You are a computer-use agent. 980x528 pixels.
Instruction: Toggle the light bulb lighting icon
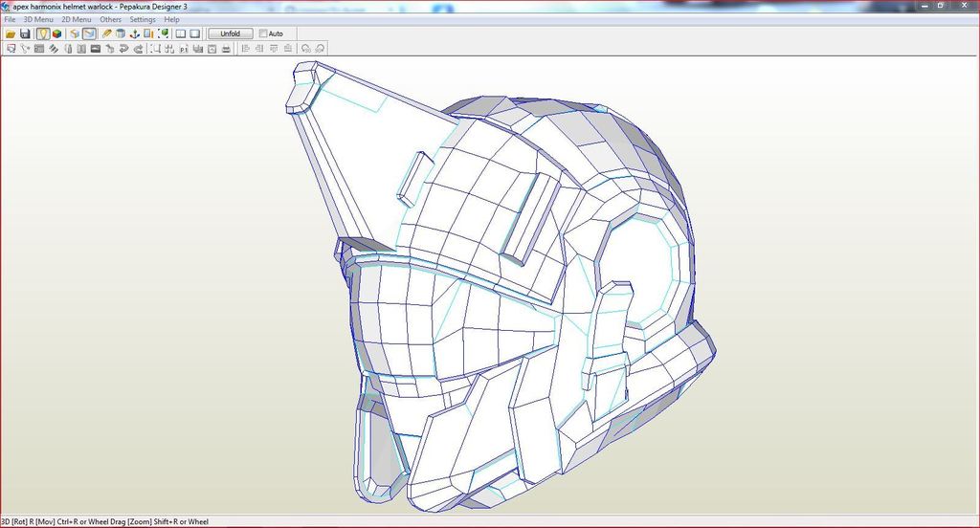43,33
